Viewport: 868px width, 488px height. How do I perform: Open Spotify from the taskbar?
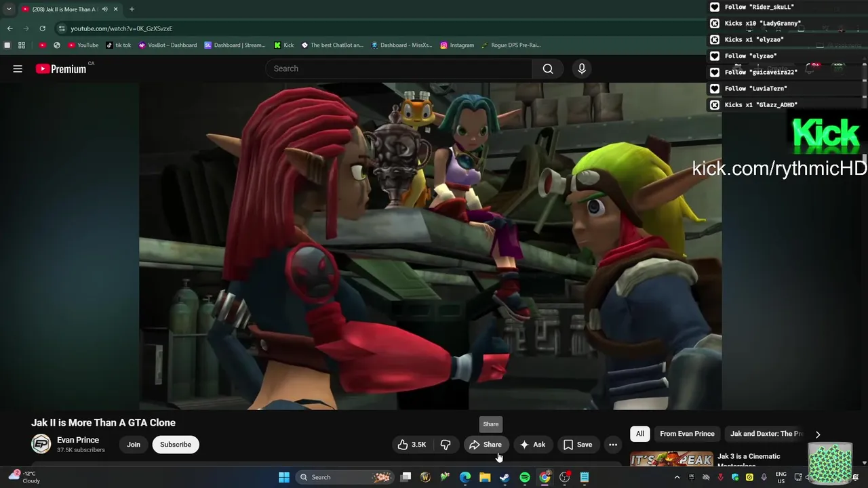(525, 477)
